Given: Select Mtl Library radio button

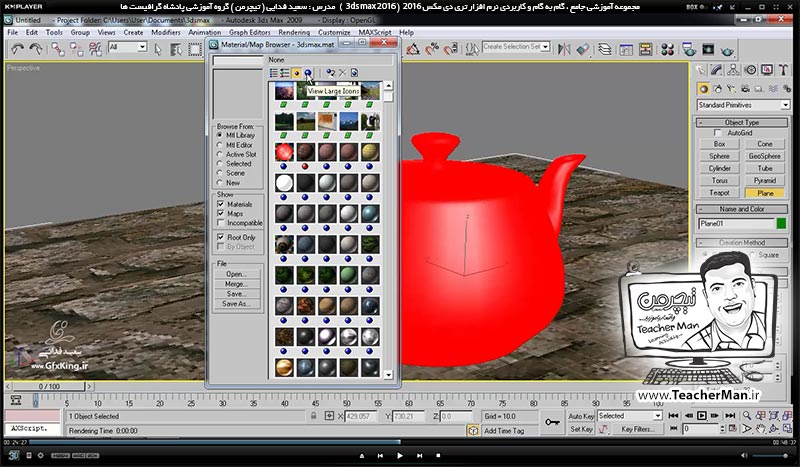Looking at the screenshot, I should [x=220, y=135].
